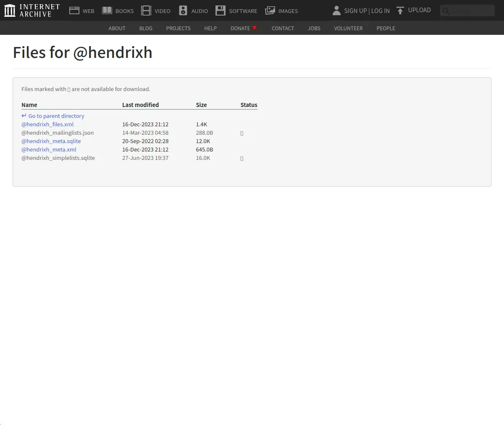Click @hendrixh_mailinglists.json file name
504x428 pixels.
tap(58, 133)
